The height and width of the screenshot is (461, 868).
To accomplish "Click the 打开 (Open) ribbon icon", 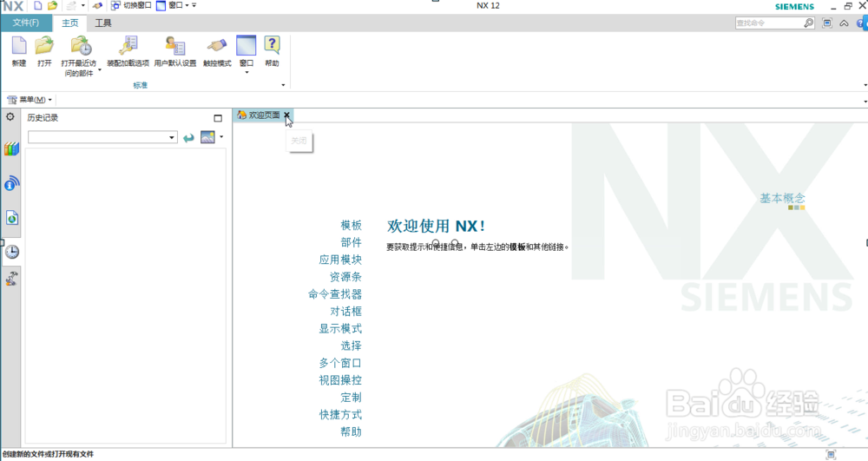I will click(44, 46).
